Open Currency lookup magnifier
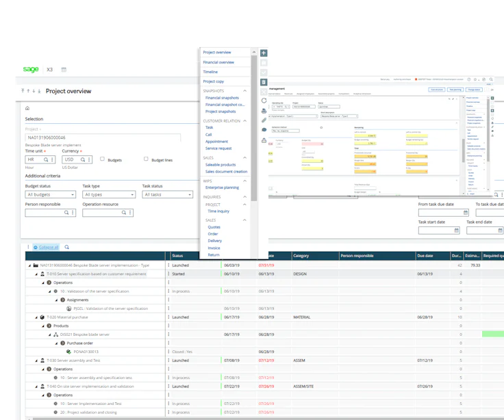 click(x=83, y=159)
